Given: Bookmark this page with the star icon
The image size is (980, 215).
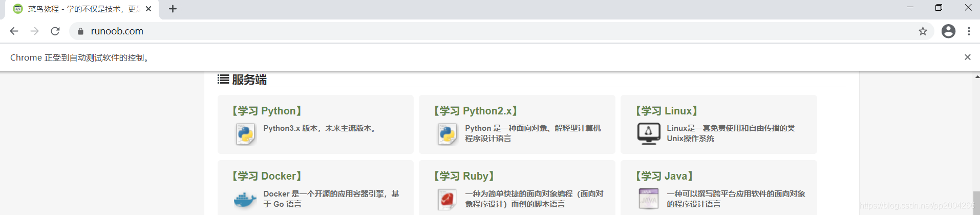Looking at the screenshot, I should click(923, 31).
